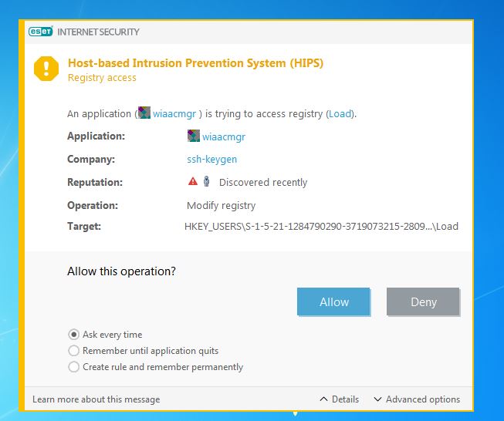Expand Advanced options
The image size is (504, 421).
coord(417,399)
